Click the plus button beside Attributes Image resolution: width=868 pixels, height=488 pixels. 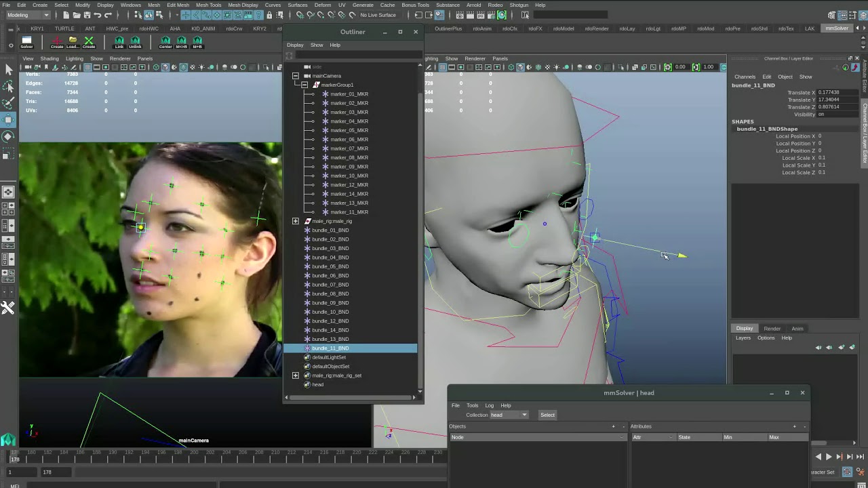point(794,426)
